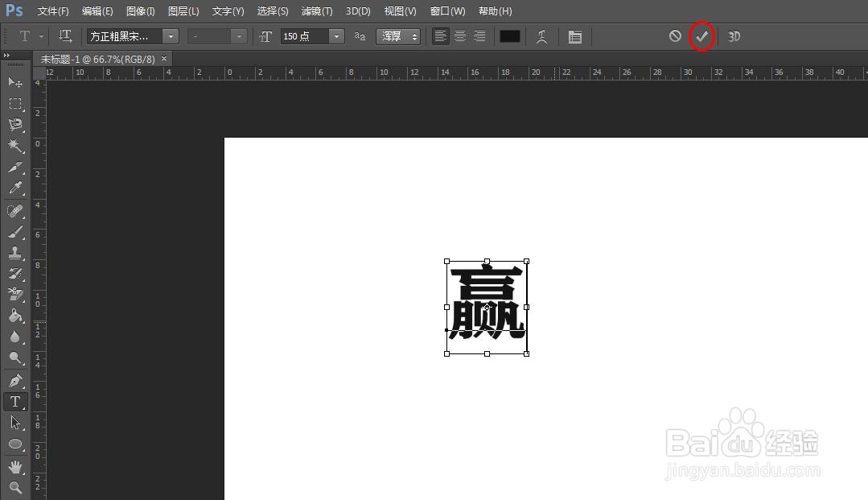Select the Dodge tool
The image size is (868, 500).
(15, 358)
